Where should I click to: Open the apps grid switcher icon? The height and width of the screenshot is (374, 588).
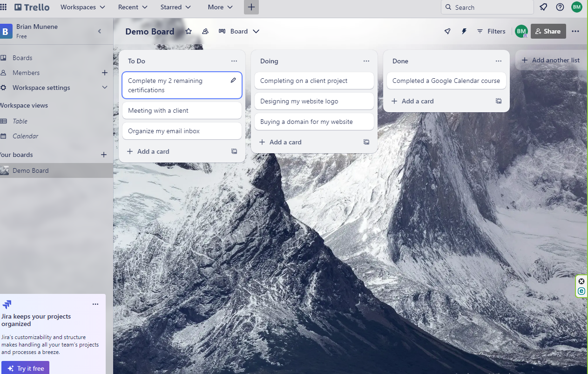[3, 7]
